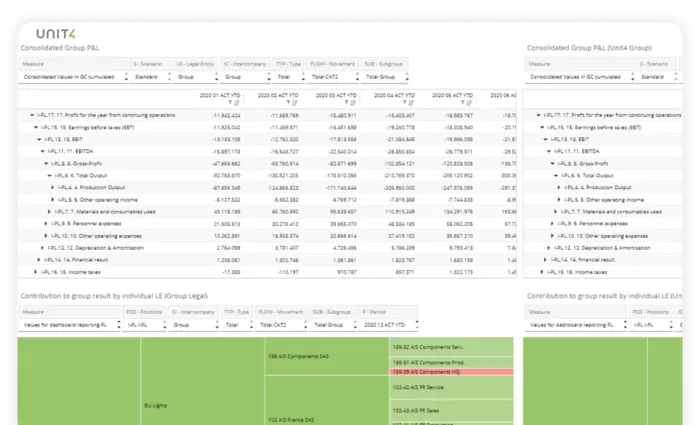
Task: Collapse the I-PL.6 Total Output row
Action: tap(50, 175)
